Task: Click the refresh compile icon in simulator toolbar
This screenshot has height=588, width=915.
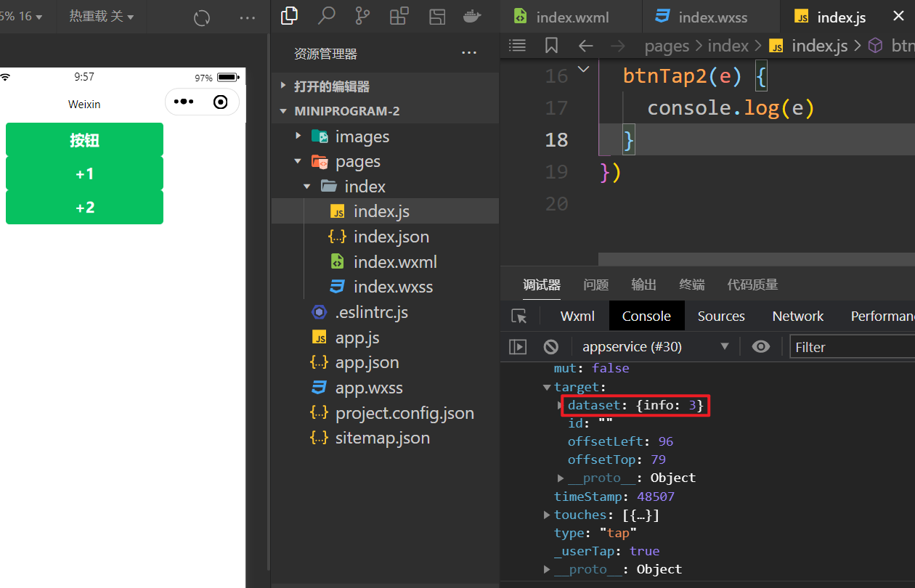Action: [202, 18]
